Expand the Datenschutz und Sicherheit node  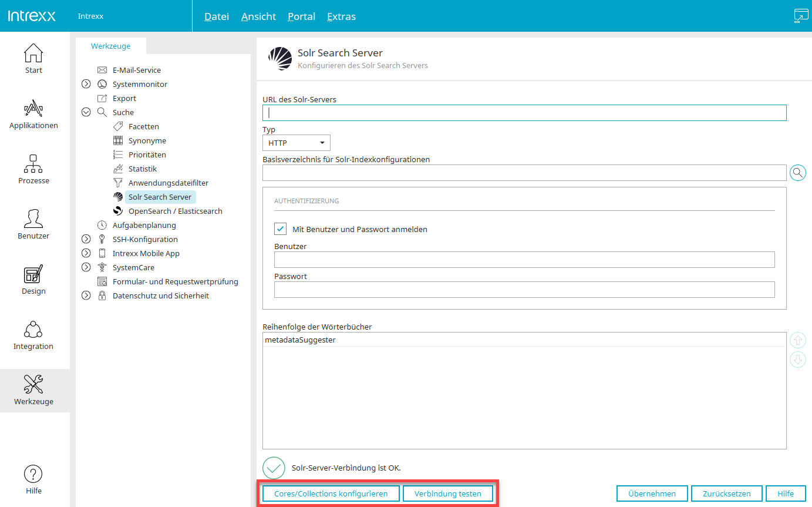(86, 296)
